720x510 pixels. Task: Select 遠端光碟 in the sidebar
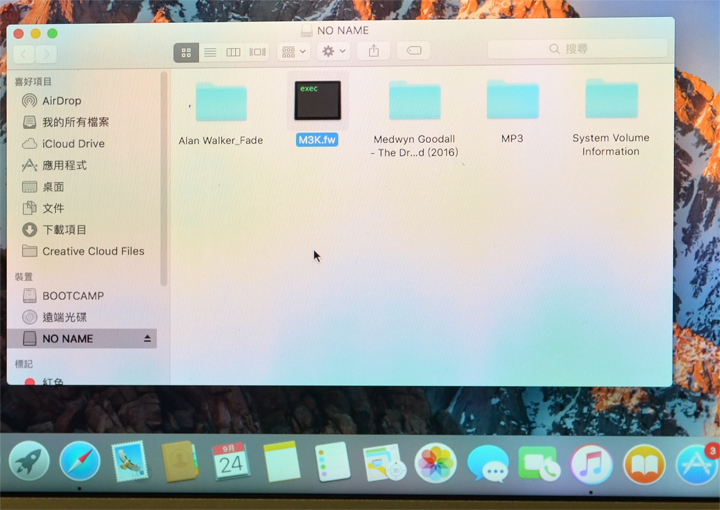click(x=54, y=317)
